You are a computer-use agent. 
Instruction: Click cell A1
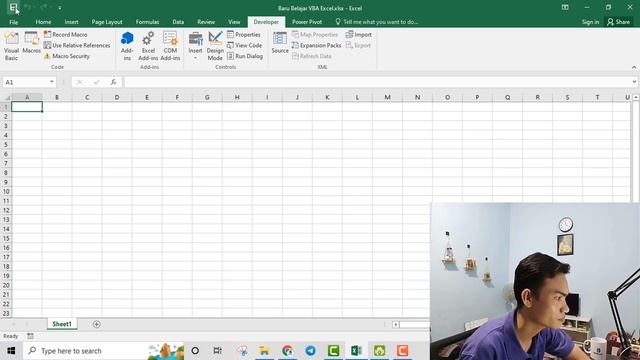coord(27,107)
